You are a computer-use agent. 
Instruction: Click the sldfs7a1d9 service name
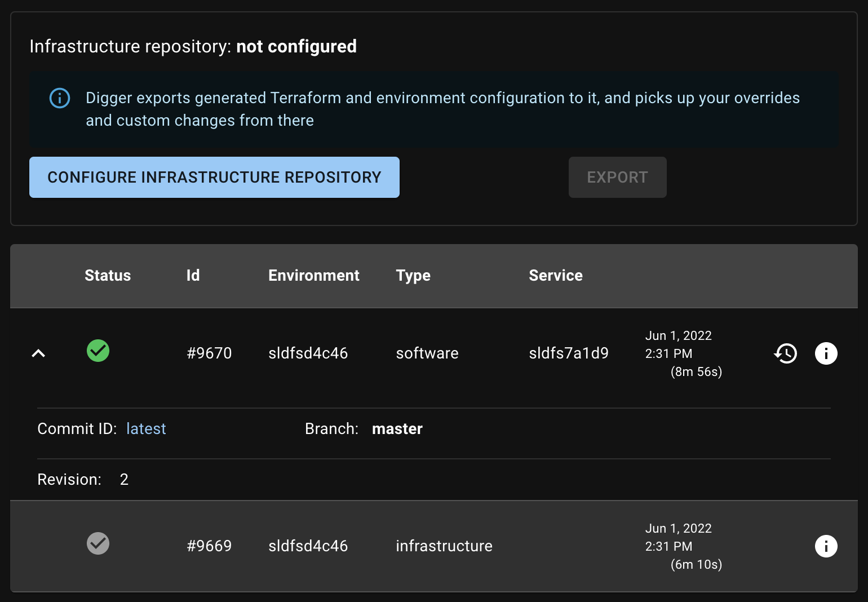[569, 353]
